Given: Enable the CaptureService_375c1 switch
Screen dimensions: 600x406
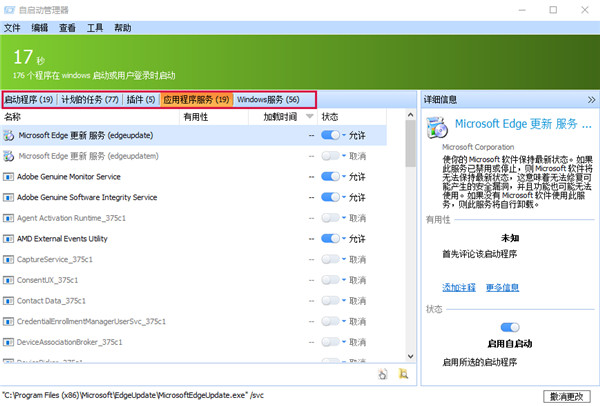Looking at the screenshot, I should click(330, 259).
